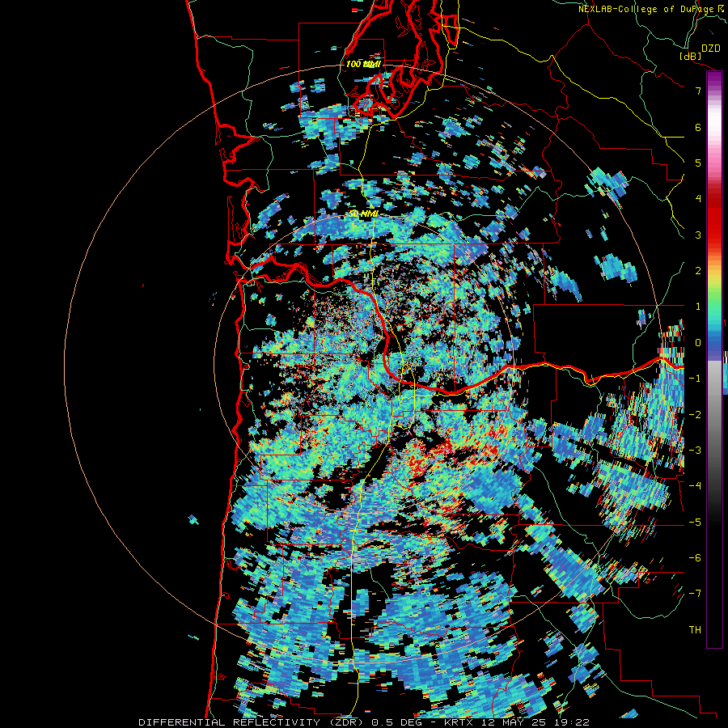Image resolution: width=728 pixels, height=728 pixels.
Task: Click the NEXLAB-College of DuPage credit text
Action: [651, 9]
